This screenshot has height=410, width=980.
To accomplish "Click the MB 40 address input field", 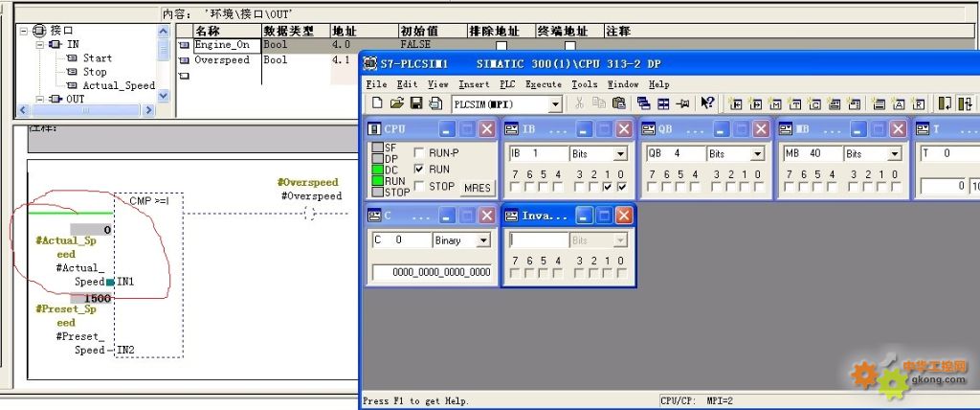I will 812,153.
